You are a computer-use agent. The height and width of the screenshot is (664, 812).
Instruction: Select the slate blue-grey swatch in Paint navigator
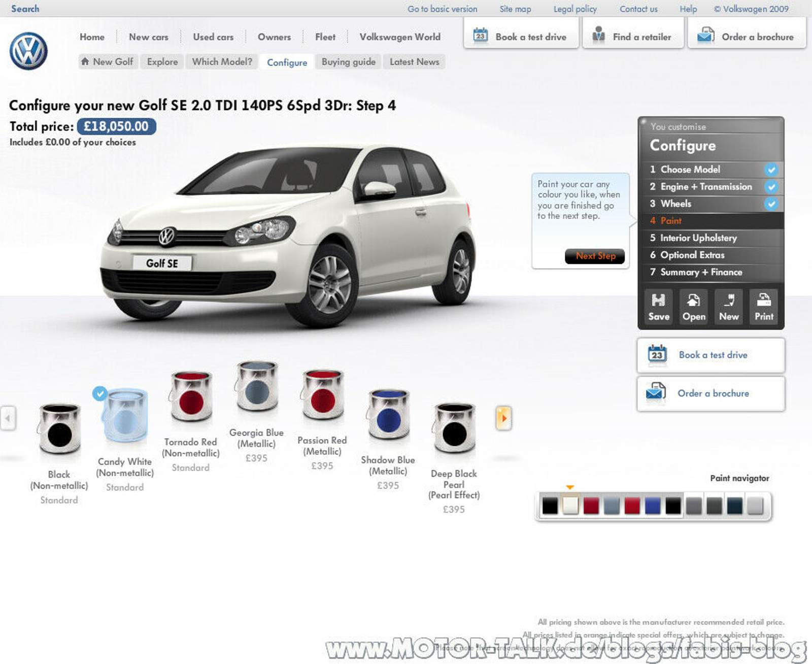(611, 506)
